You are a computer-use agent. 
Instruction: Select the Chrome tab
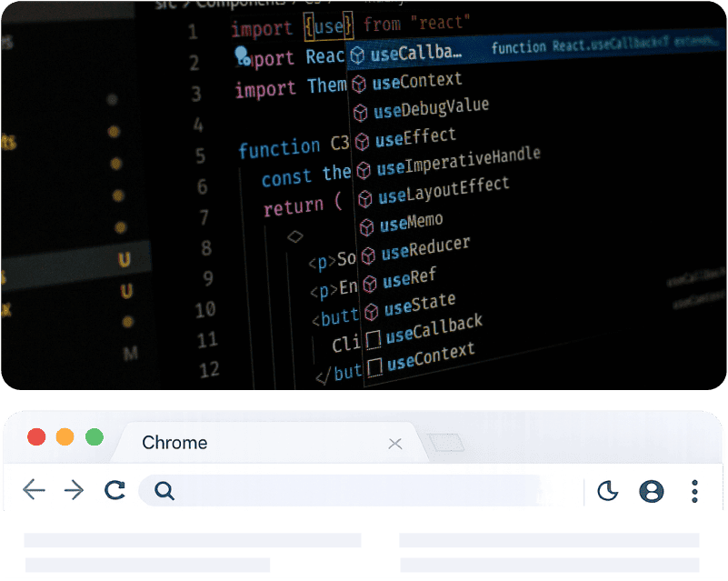click(175, 443)
